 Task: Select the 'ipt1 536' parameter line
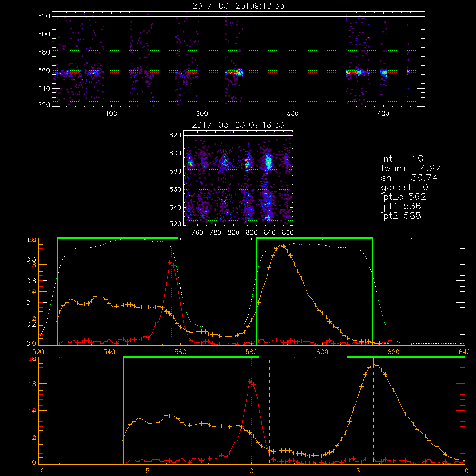pyautogui.click(x=401, y=207)
